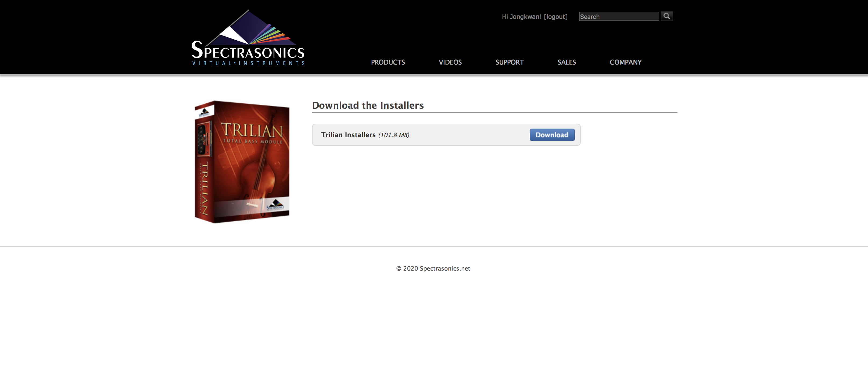The height and width of the screenshot is (368, 868).
Task: Click the 2020 Spectrasonics.net copyright text
Action: click(x=433, y=268)
